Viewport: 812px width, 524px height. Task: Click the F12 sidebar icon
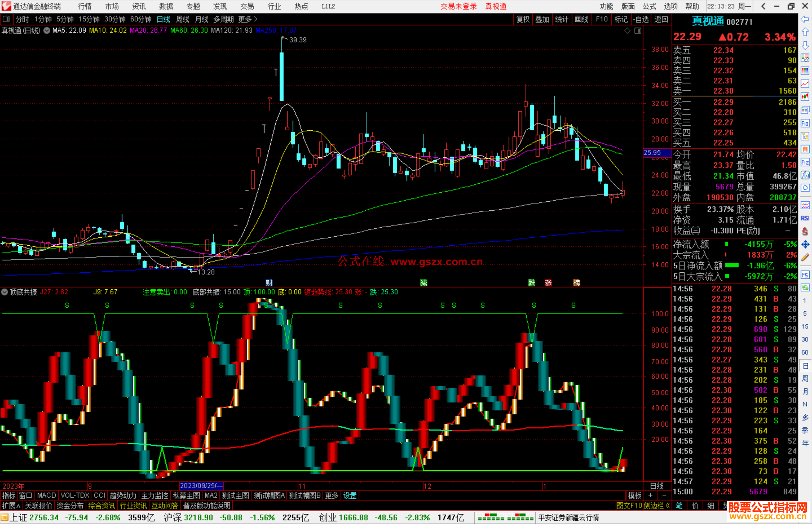click(805, 162)
